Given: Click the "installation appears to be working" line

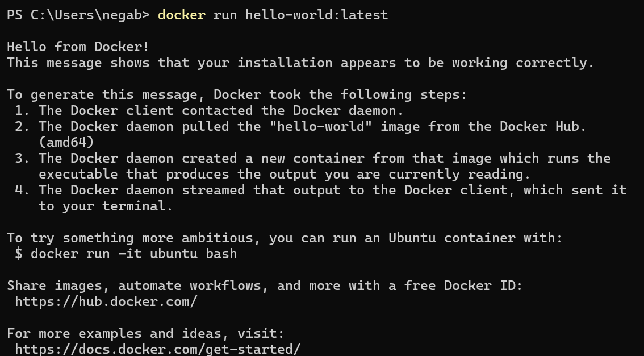Looking at the screenshot, I should tap(300, 63).
